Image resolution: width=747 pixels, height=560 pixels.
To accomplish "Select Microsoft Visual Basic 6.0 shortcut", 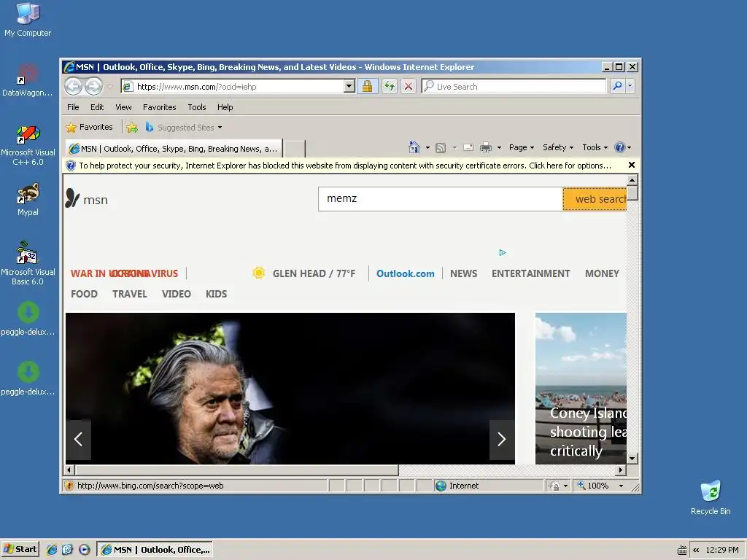I will tap(28, 263).
